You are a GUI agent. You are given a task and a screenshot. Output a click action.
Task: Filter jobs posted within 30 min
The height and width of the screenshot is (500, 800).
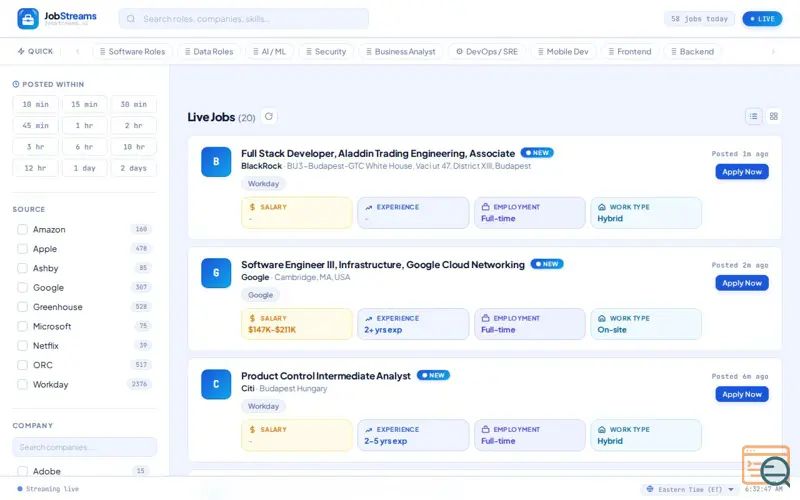[x=134, y=104]
